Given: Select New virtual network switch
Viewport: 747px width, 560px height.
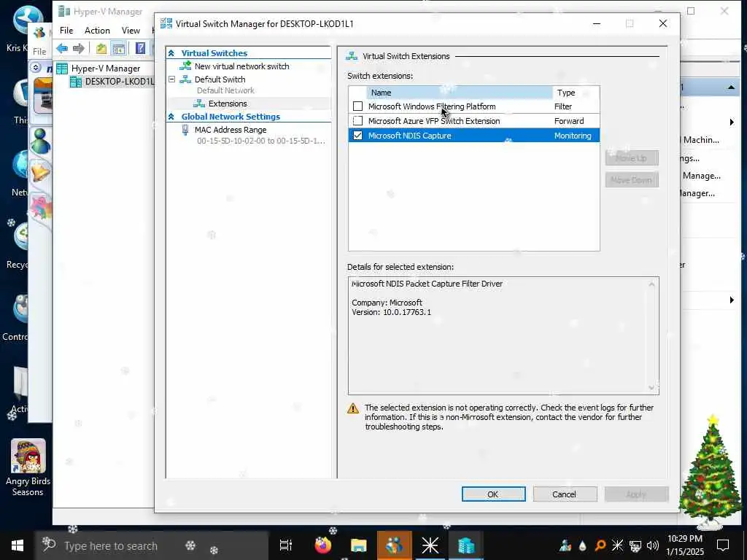Looking at the screenshot, I should (x=241, y=66).
